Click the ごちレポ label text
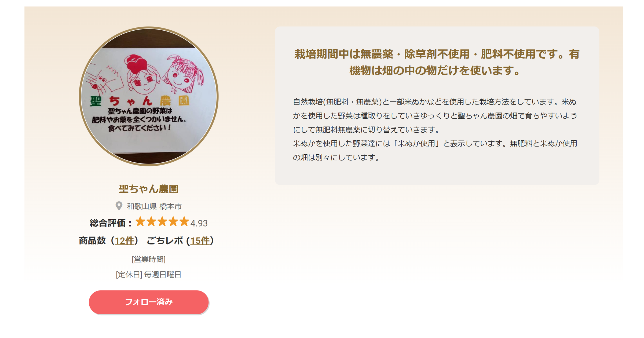 click(x=165, y=241)
